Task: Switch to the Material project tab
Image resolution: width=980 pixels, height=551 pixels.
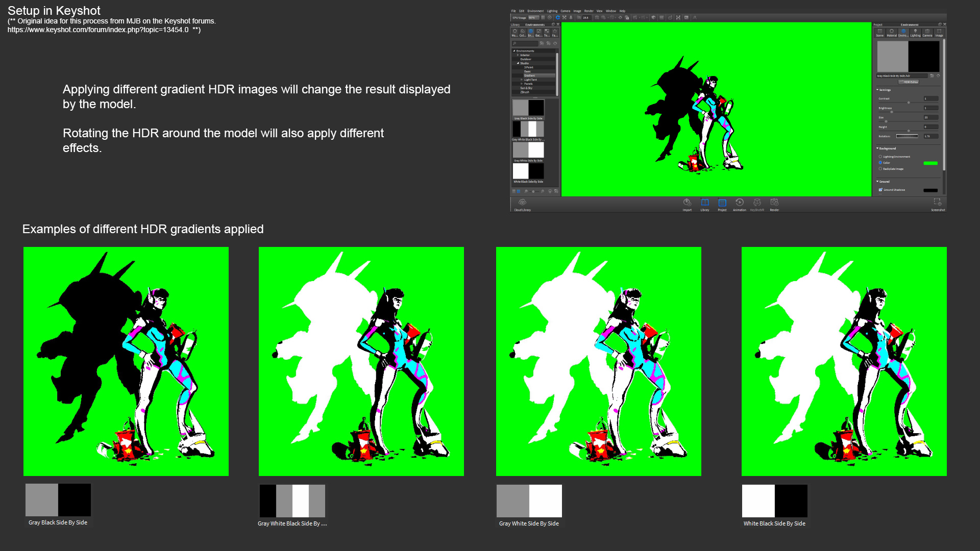Action: (892, 33)
